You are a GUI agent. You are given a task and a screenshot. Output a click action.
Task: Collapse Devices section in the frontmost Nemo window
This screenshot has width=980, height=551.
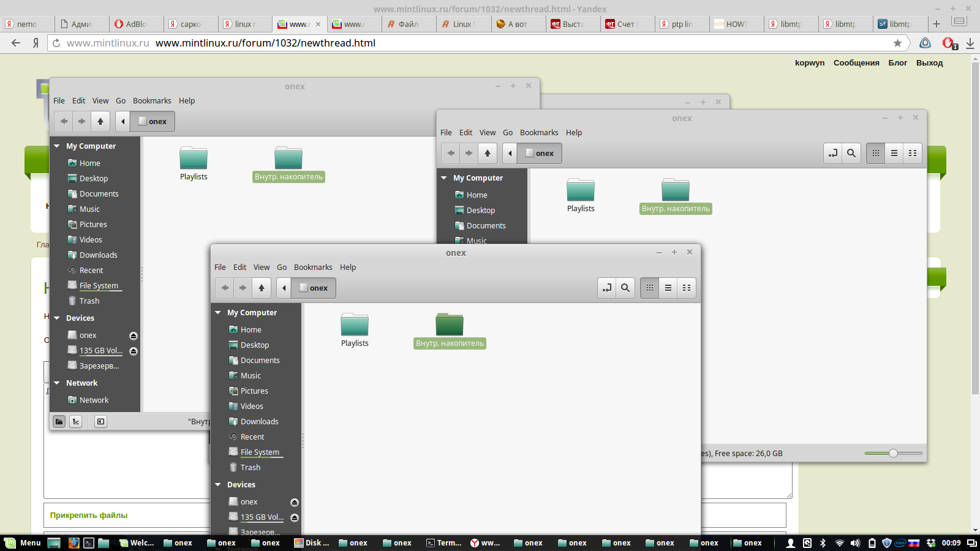[x=218, y=485]
